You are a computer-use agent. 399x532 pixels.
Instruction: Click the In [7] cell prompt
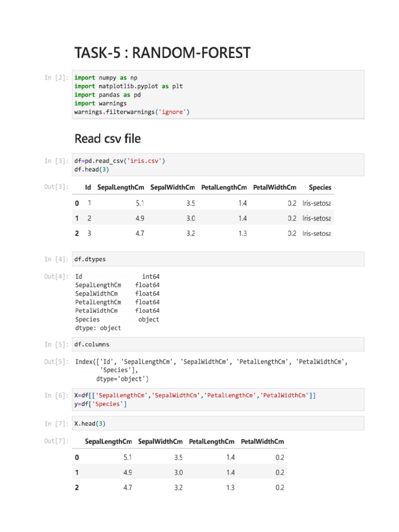click(x=56, y=424)
